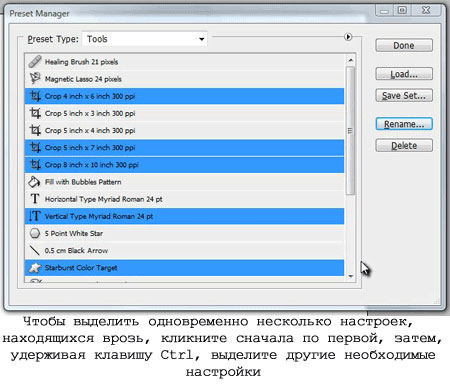Click the Save Set... button

click(x=404, y=96)
